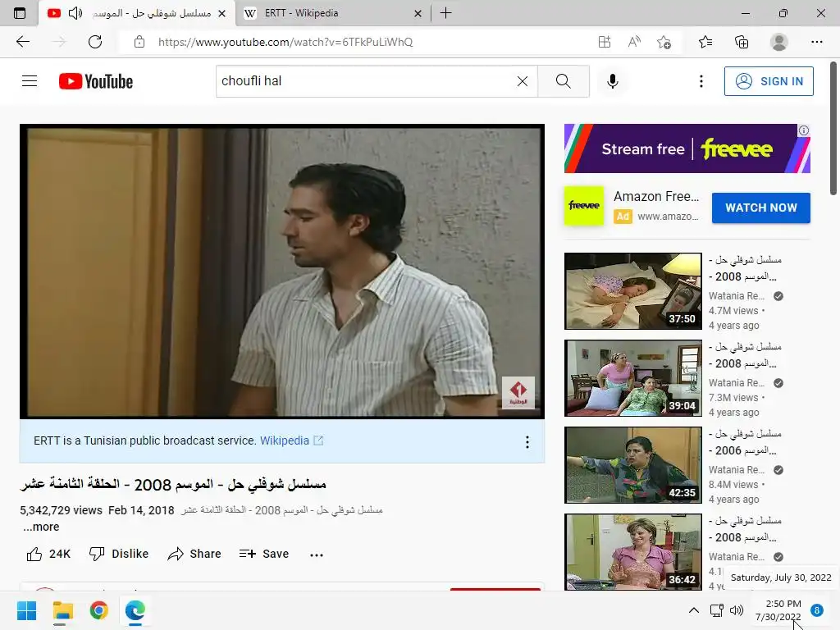Mute the YouTube tab audio
Image resolution: width=840 pixels, height=630 pixels.
(x=75, y=13)
